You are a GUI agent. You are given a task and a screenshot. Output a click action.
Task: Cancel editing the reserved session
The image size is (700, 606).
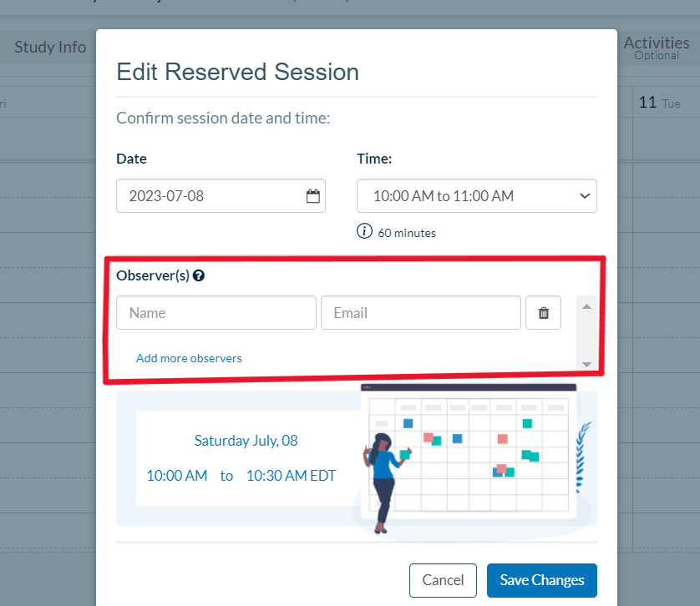[x=443, y=579]
